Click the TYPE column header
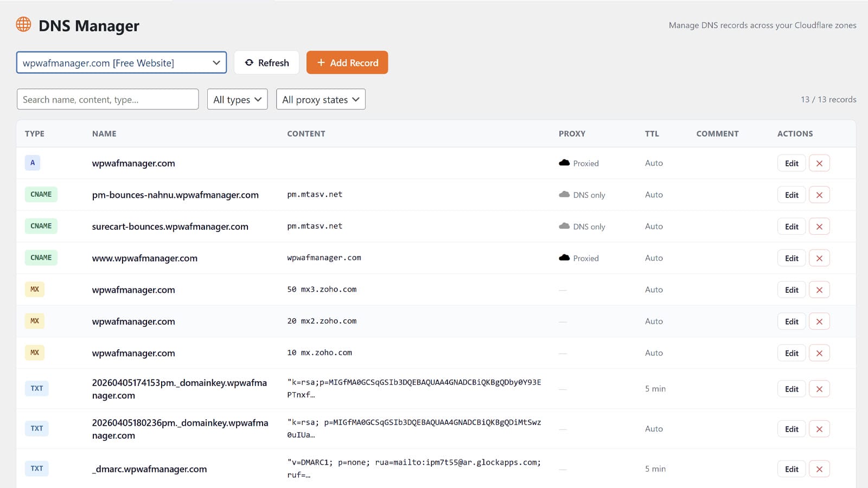This screenshot has width=868, height=488. (35, 133)
